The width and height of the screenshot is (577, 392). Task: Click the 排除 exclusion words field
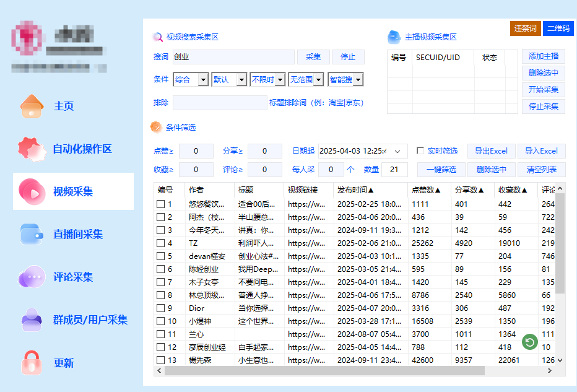(x=220, y=103)
